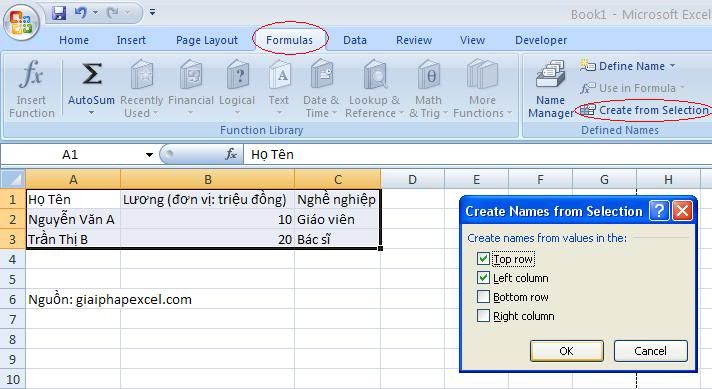The height and width of the screenshot is (389, 712).
Task: Open the View tab
Action: point(472,40)
